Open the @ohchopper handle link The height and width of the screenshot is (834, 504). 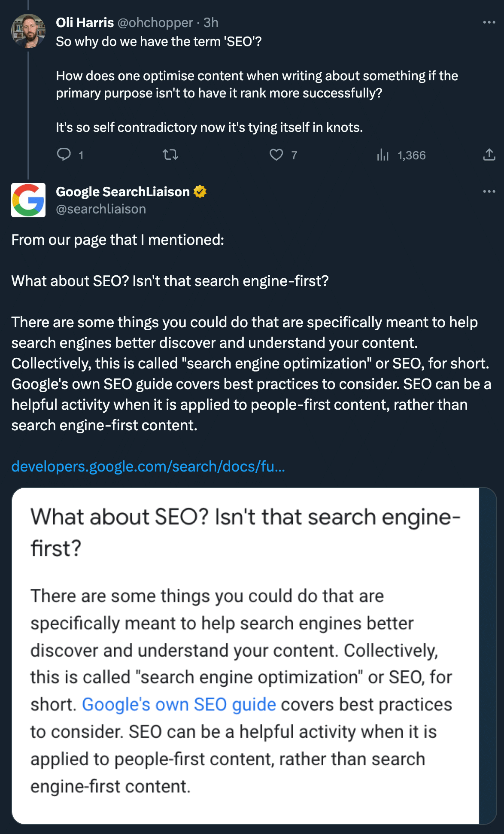155,22
